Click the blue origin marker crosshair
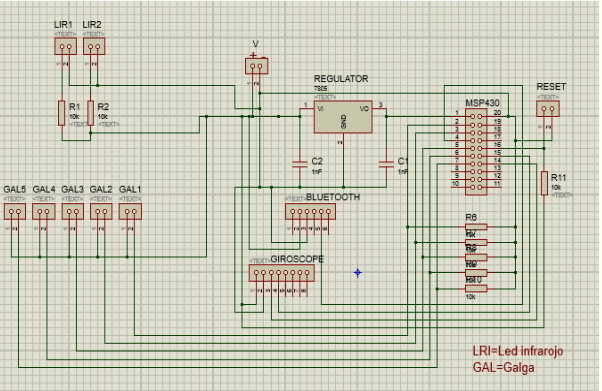The height and width of the screenshot is (391, 602). (x=357, y=273)
